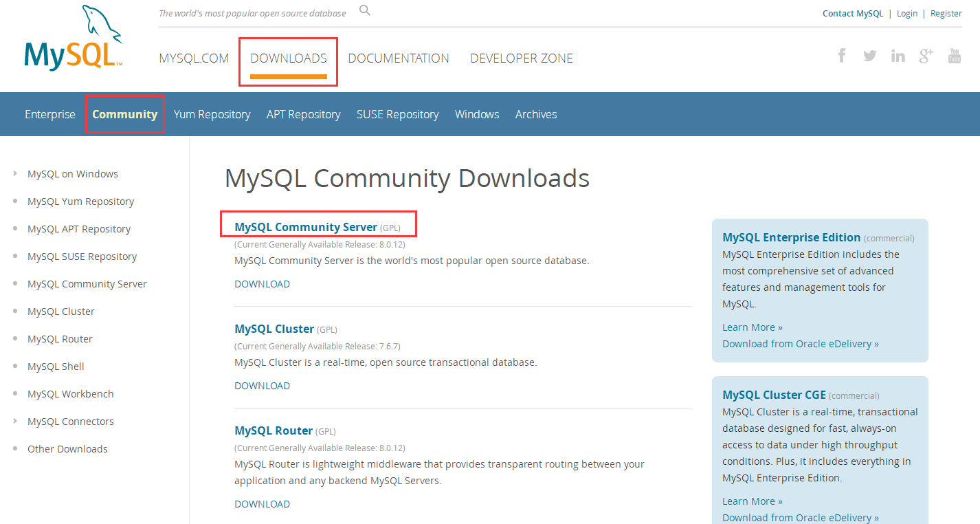The width and height of the screenshot is (980, 524).
Task: Open the YouTube icon
Action: click(955, 56)
